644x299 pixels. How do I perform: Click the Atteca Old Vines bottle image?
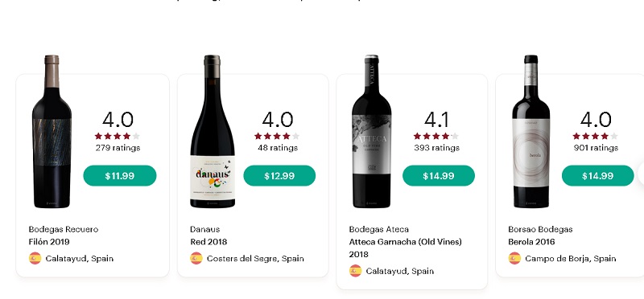pos(372,131)
